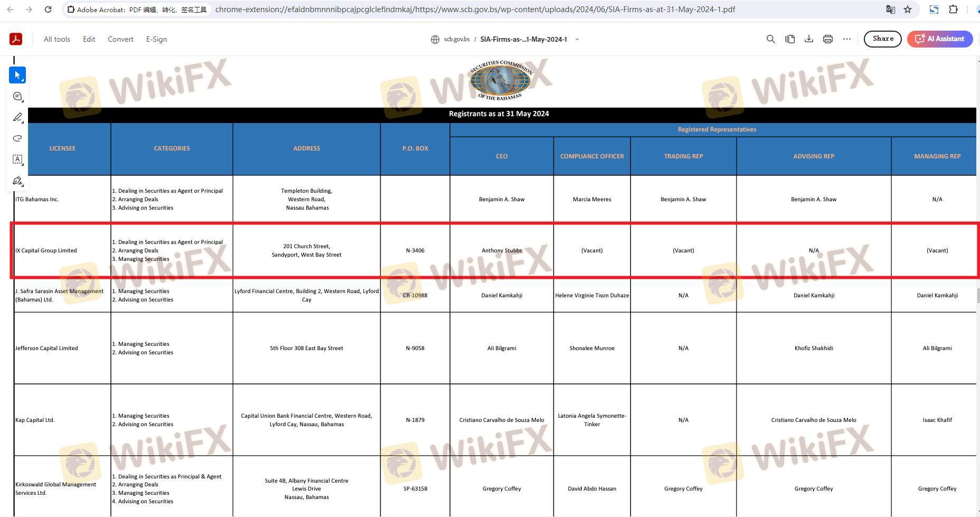The image size is (980, 517).
Task: Open the three-dot more options menu
Action: [847, 39]
